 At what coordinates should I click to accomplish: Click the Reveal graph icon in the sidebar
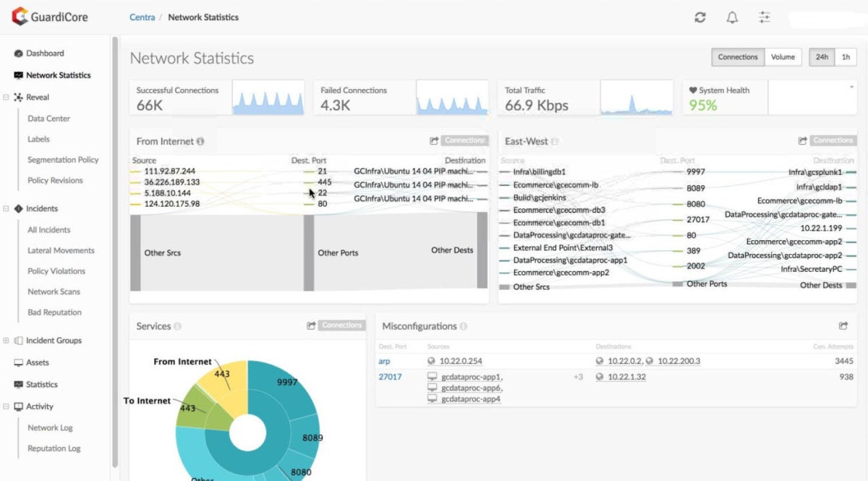18,97
